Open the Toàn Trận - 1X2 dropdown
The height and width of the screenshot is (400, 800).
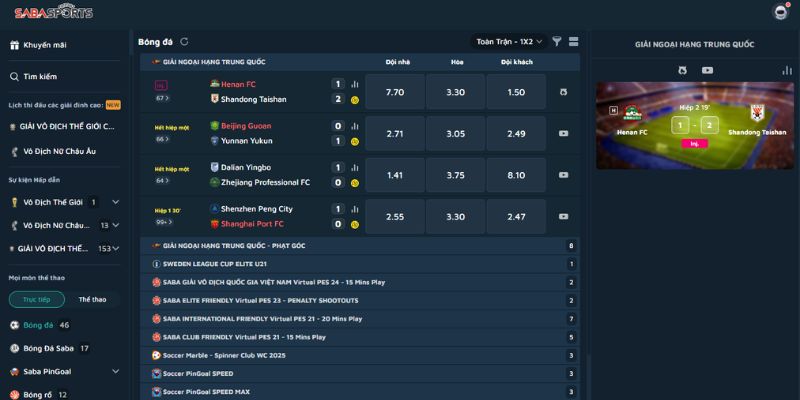tap(509, 42)
